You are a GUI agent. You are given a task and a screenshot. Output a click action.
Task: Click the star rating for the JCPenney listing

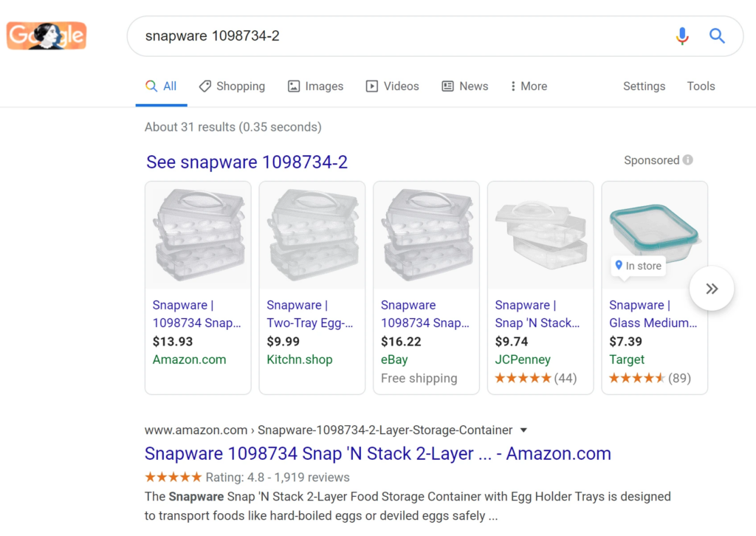523,377
